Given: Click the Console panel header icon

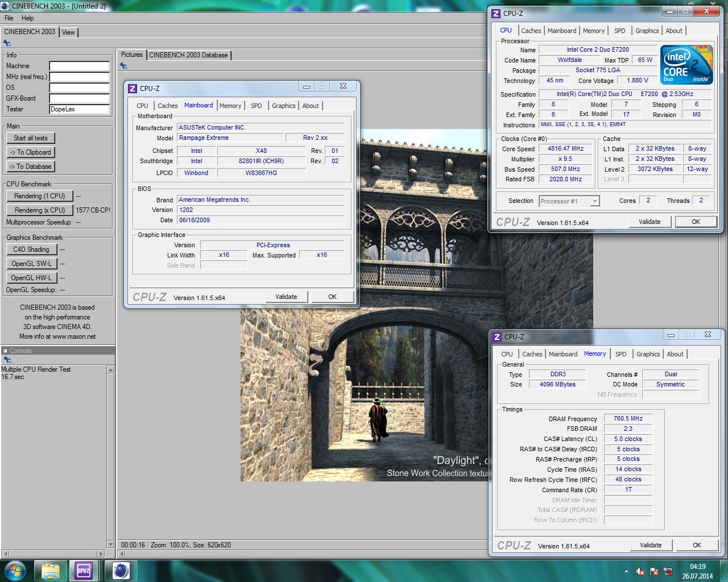Looking at the screenshot, I should 5,351.
